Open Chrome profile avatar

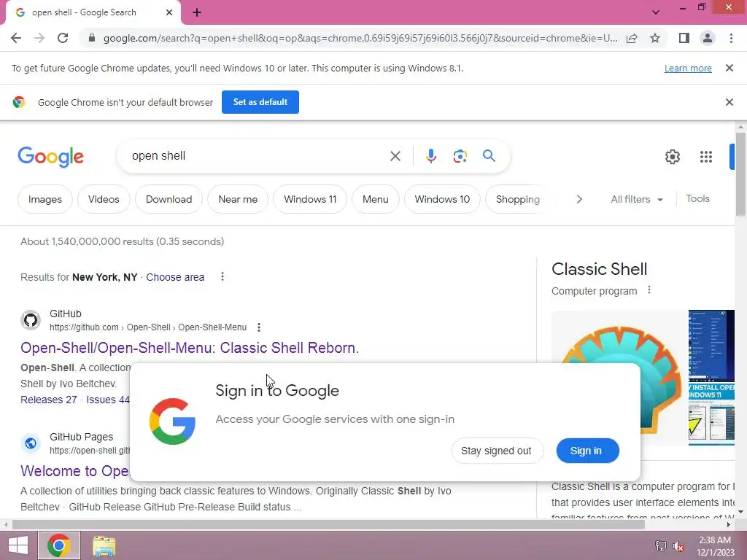tap(708, 38)
